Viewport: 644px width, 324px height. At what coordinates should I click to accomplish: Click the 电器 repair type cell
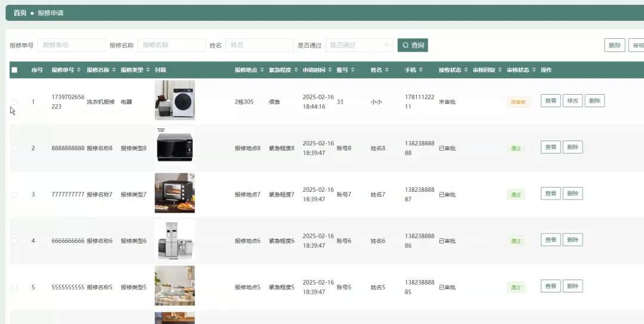[126, 102]
